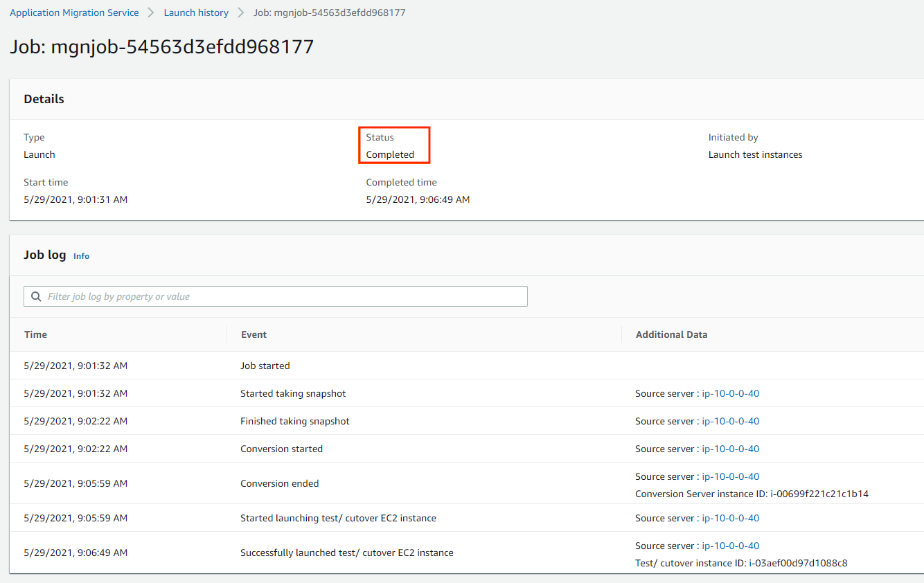Viewport: 924px width, 583px height.
Task: Click the Info link beside Job log
Action: pyautogui.click(x=81, y=256)
